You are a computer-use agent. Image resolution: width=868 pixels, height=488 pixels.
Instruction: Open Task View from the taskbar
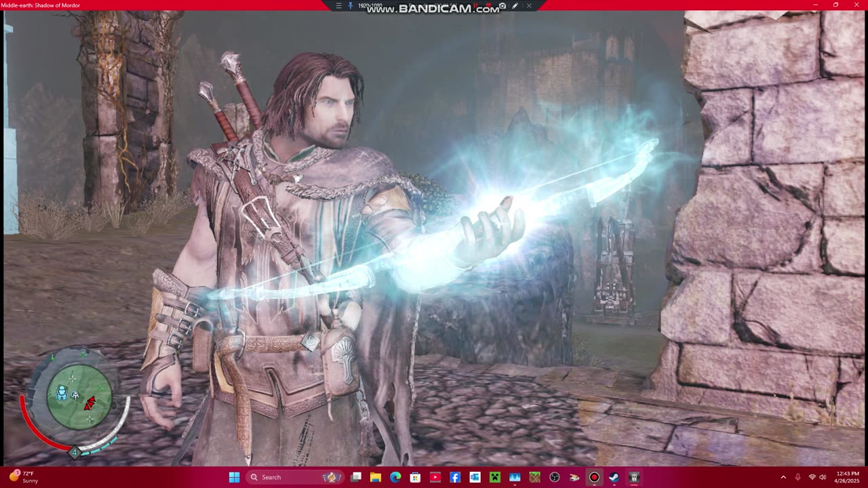[356, 477]
